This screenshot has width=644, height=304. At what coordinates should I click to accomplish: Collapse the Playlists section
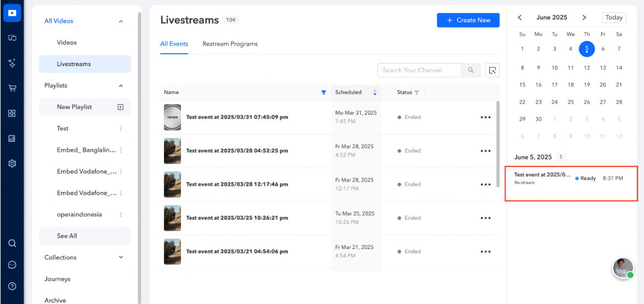121,86
